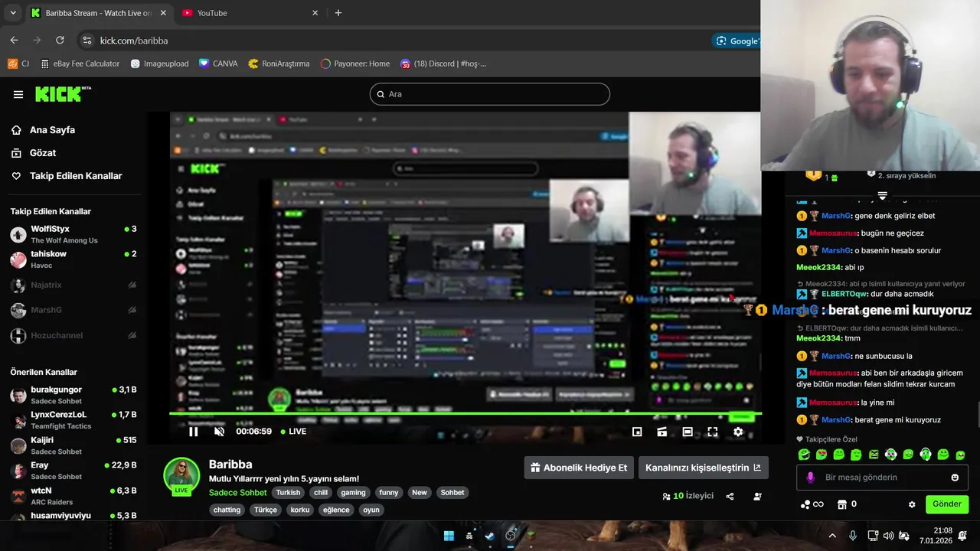Click the Gönder send button

[947, 504]
